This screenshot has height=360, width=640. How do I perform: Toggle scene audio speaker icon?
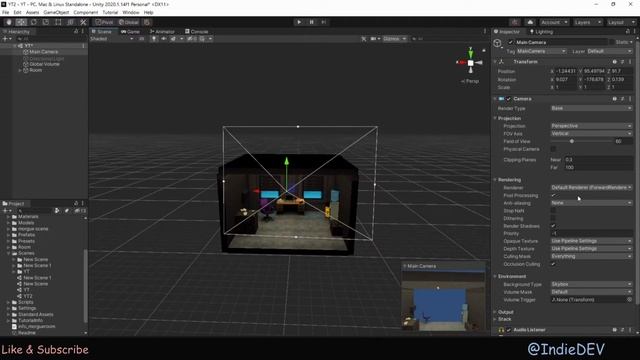(164, 39)
